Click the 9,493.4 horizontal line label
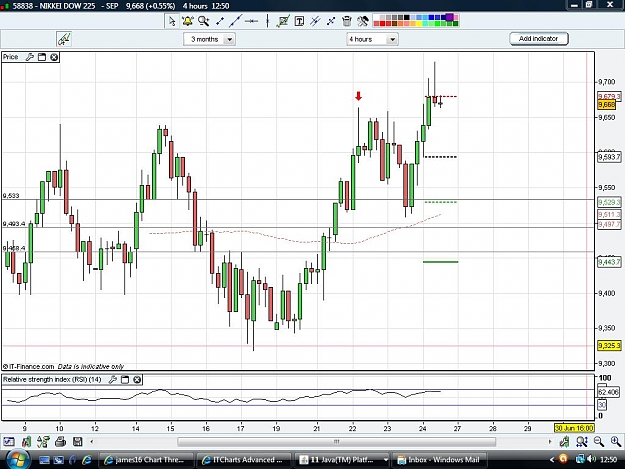 tap(14, 224)
